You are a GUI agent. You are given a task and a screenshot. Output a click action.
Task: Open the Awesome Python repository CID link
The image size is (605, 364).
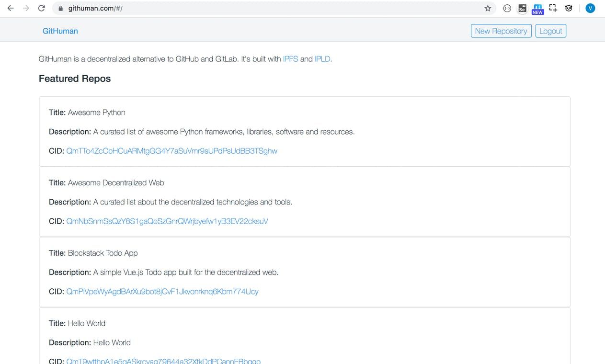coord(171,150)
